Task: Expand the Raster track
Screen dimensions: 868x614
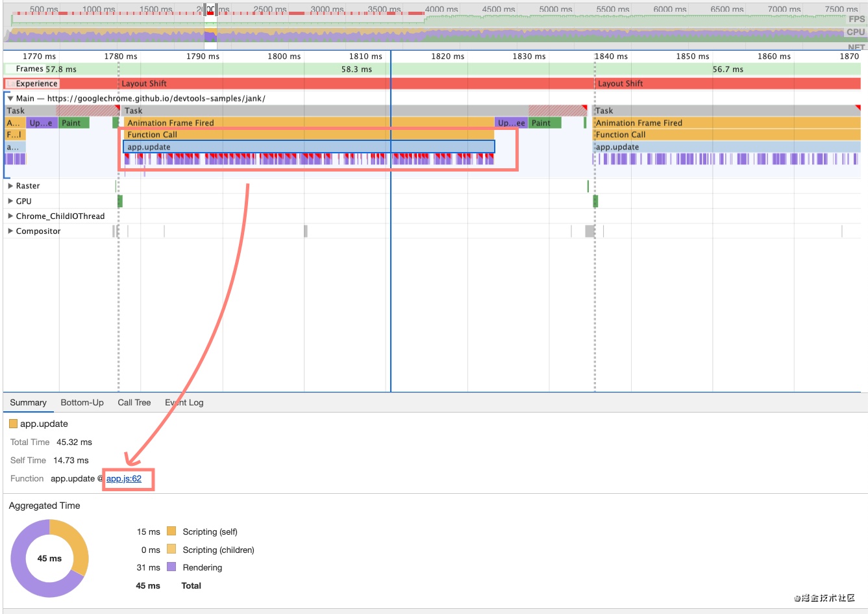Action: point(10,186)
